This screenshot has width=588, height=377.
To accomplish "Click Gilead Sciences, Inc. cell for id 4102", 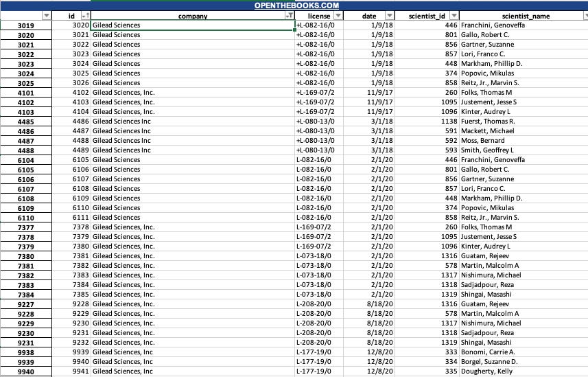I will [x=192, y=93].
